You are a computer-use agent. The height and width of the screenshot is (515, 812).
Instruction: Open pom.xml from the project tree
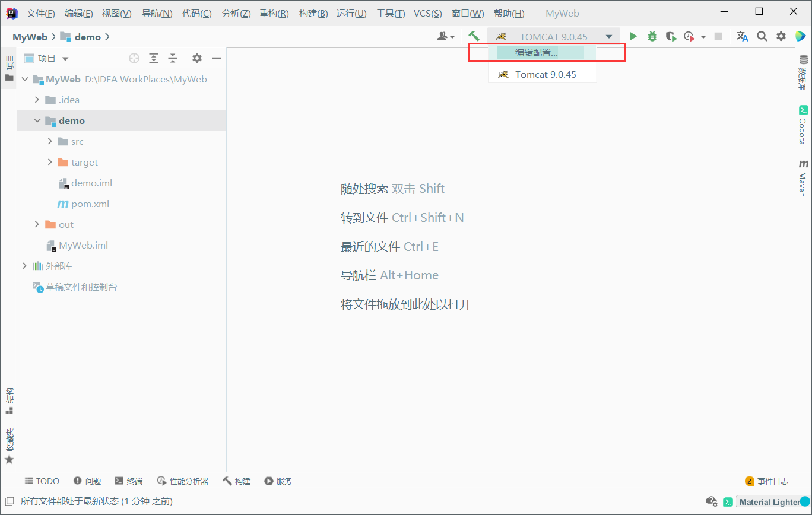tap(89, 204)
